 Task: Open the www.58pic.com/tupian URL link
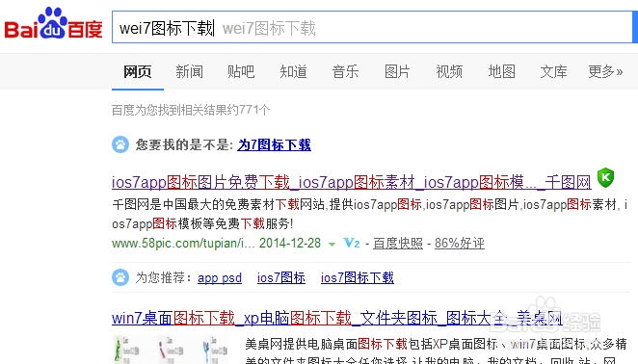183,244
